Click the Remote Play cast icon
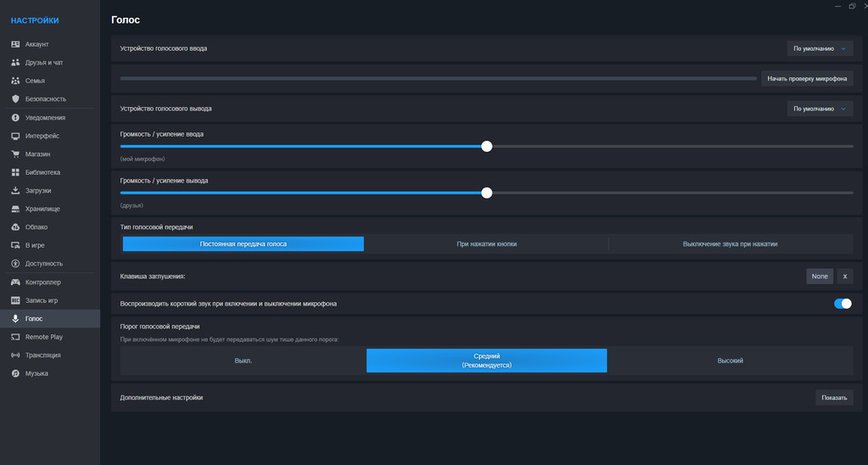Image resolution: width=868 pixels, height=465 pixels. coord(15,337)
